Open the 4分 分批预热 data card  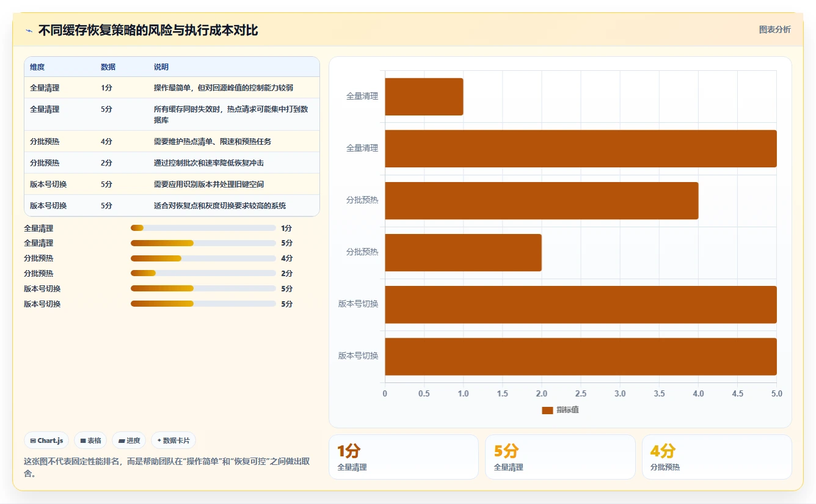716,457
